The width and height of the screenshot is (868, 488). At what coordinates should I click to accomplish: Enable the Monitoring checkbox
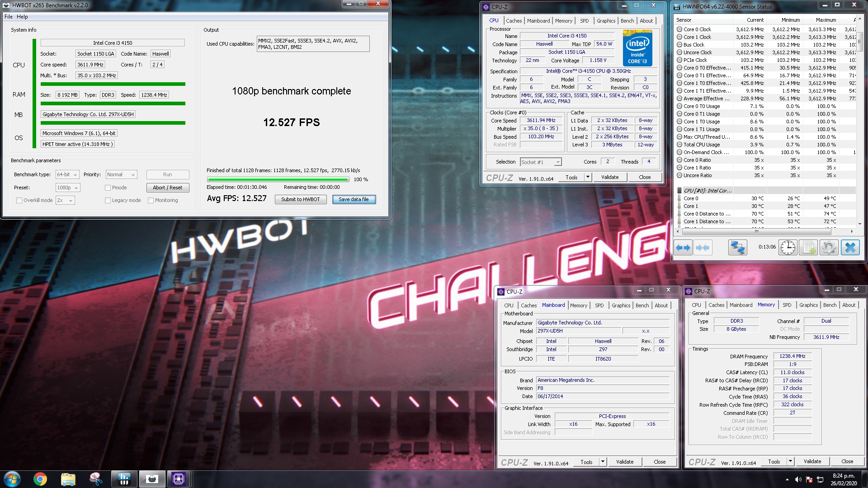151,200
